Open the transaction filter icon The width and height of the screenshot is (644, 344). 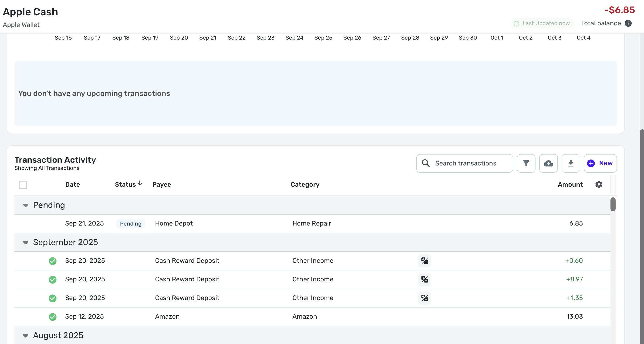click(x=526, y=163)
